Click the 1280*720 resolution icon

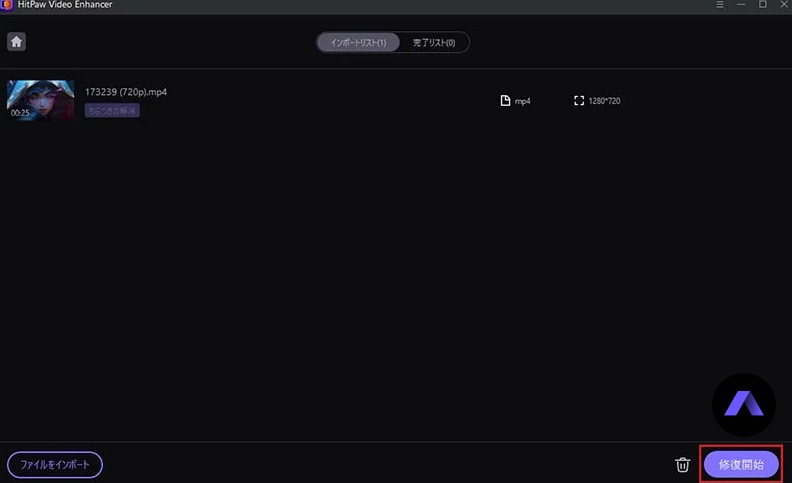[579, 101]
